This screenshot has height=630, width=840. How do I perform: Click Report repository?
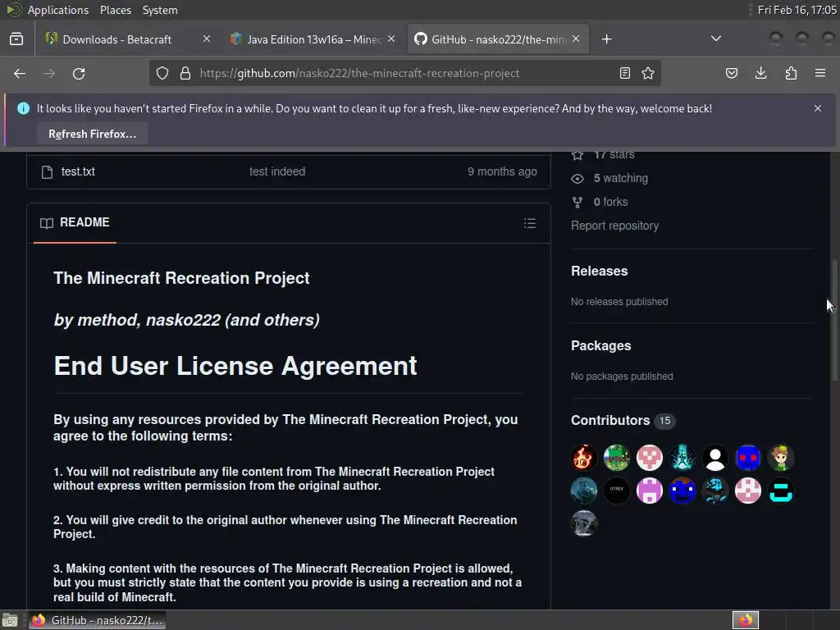(614, 226)
